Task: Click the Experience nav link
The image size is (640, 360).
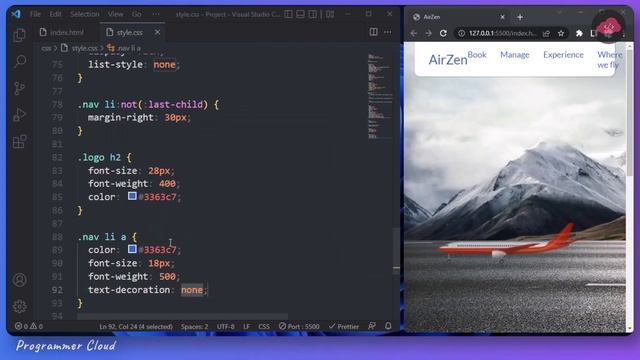Action: tap(563, 55)
